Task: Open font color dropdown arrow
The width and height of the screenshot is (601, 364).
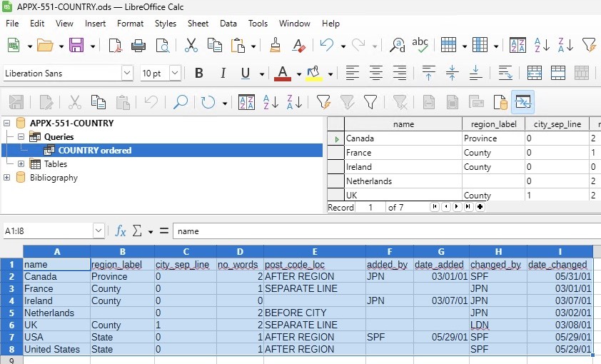Action: (298, 74)
